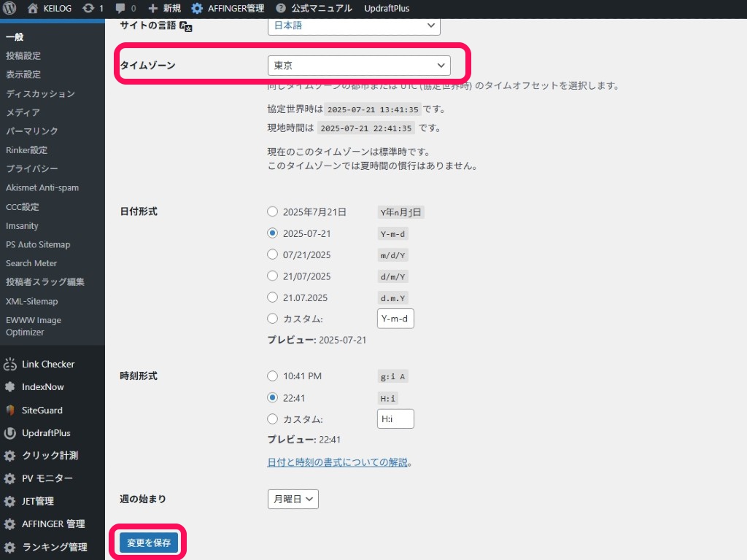Open the site language 日本語 dropdown
This screenshot has width=747, height=560.
click(354, 26)
